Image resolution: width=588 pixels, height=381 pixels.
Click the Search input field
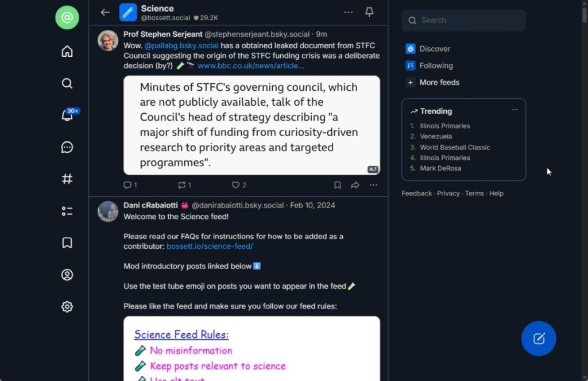pyautogui.click(x=463, y=20)
